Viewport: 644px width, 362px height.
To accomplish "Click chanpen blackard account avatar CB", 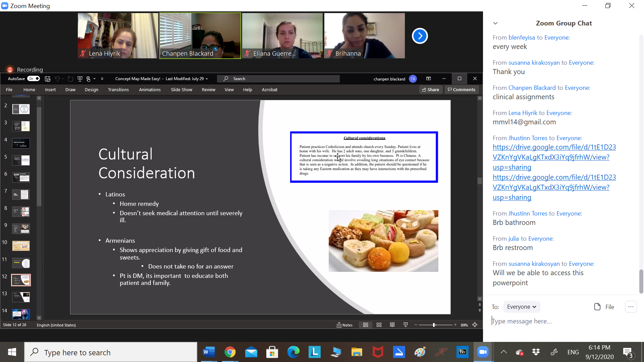I will click(413, 79).
